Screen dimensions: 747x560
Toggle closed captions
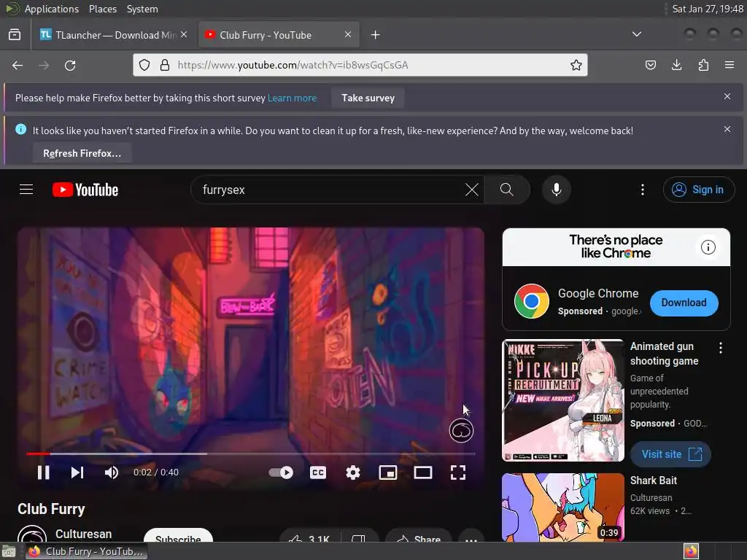[318, 472]
